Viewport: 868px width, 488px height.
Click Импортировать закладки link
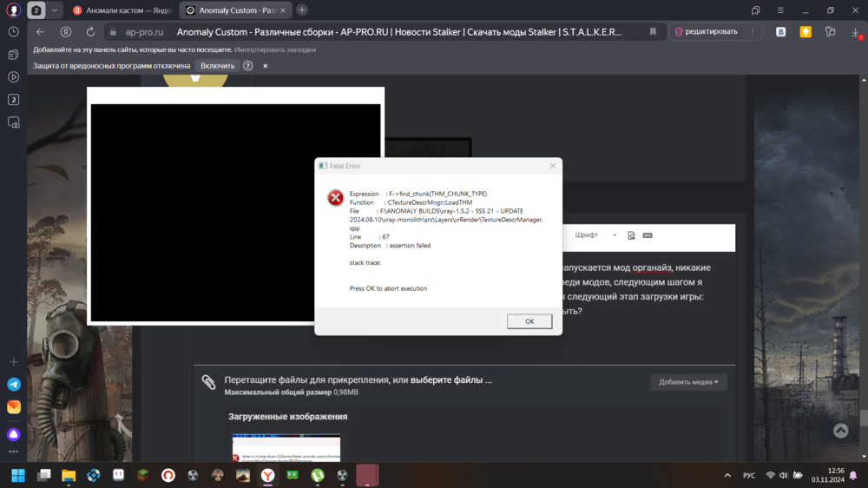pyautogui.click(x=275, y=49)
